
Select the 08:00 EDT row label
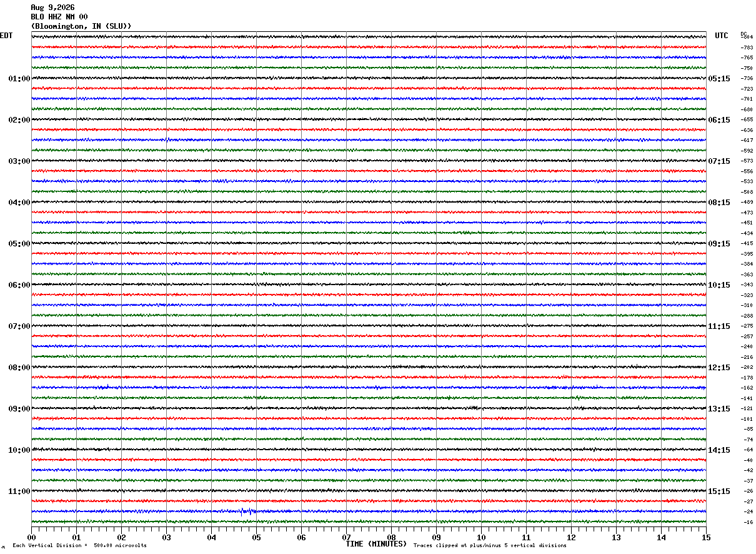(x=19, y=368)
